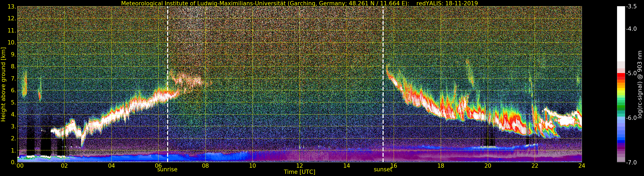
Task: Click the height axis tick label '0.'
Action: 13,162
